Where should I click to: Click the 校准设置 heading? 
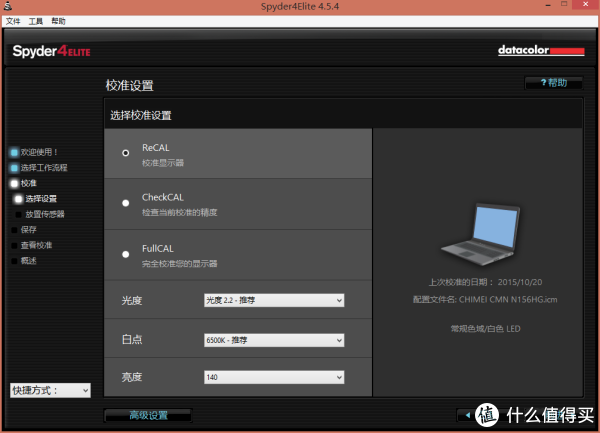pyautogui.click(x=129, y=85)
